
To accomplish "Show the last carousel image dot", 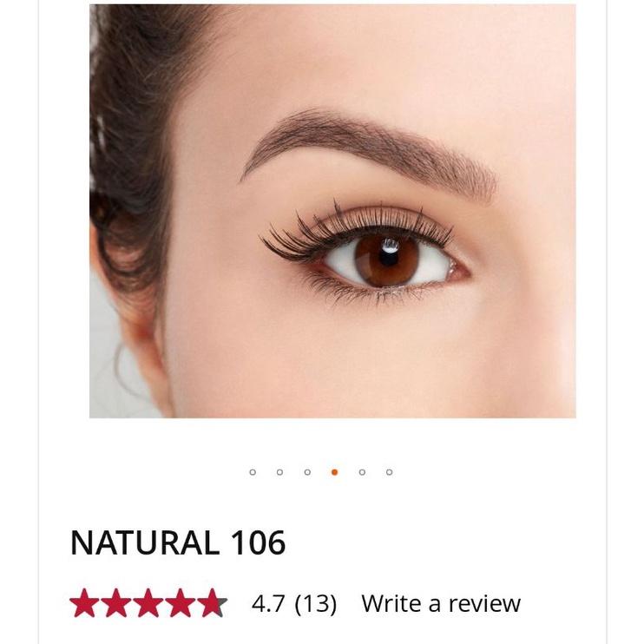I will [390, 472].
